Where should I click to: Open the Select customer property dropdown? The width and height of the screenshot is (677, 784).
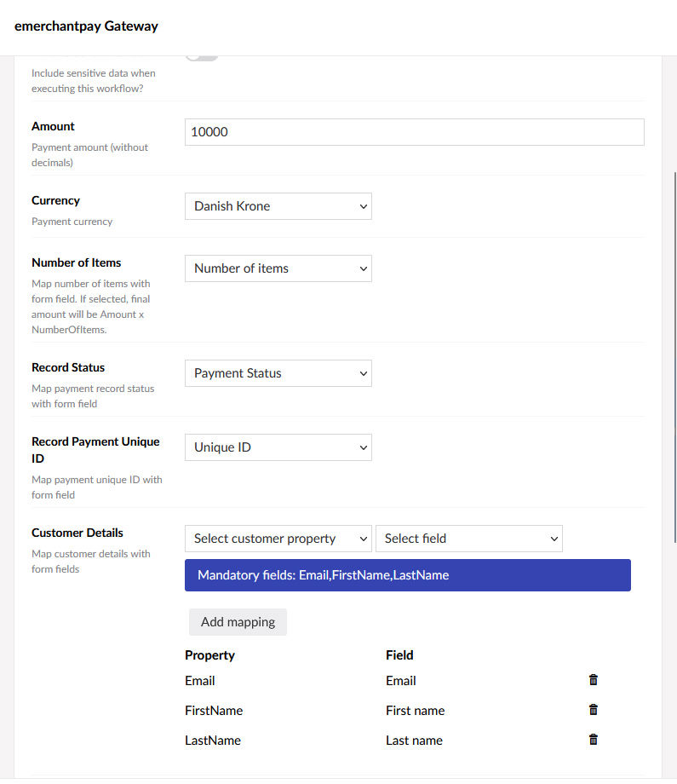(278, 539)
